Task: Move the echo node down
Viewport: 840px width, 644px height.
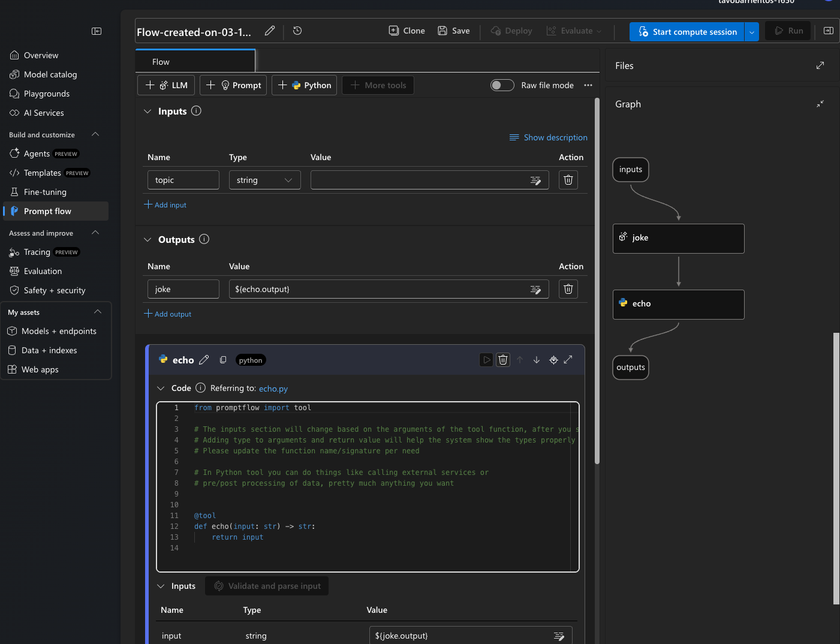Action: 537,360
